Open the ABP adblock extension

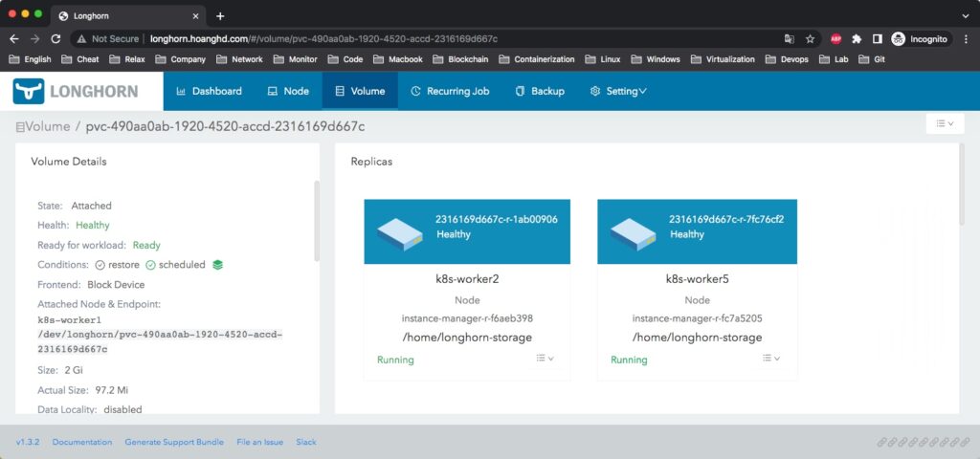point(835,38)
